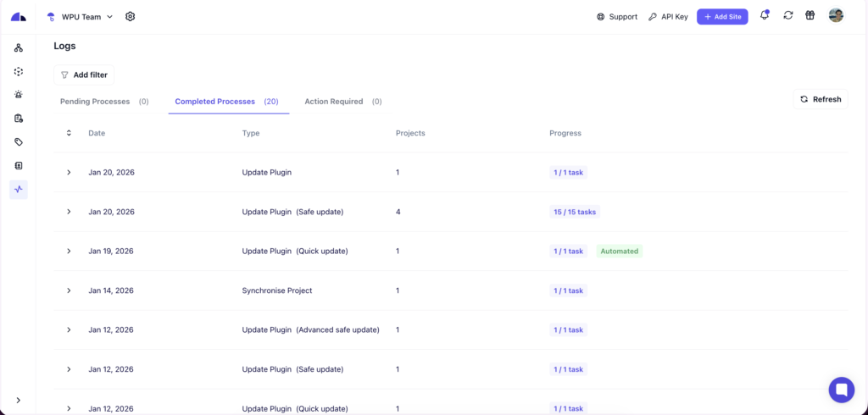868x415 pixels.
Task: Click the Add filter button
Action: (84, 75)
